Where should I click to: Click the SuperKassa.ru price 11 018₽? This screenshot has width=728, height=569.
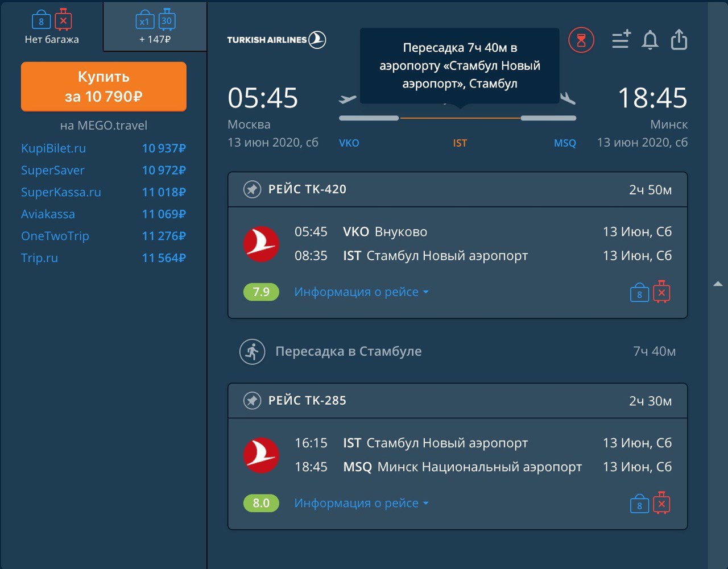164,192
